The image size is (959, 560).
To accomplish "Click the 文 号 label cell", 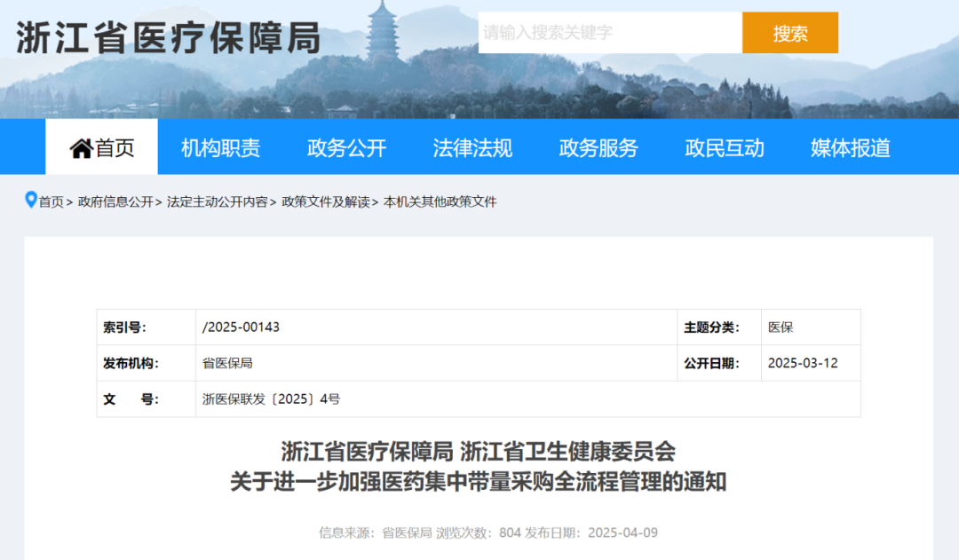I will (x=147, y=399).
